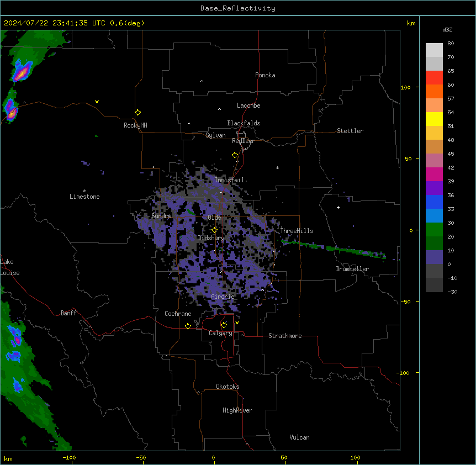Click the yellow V marker northeast of Calgary
476x465 pixels.
237,323
